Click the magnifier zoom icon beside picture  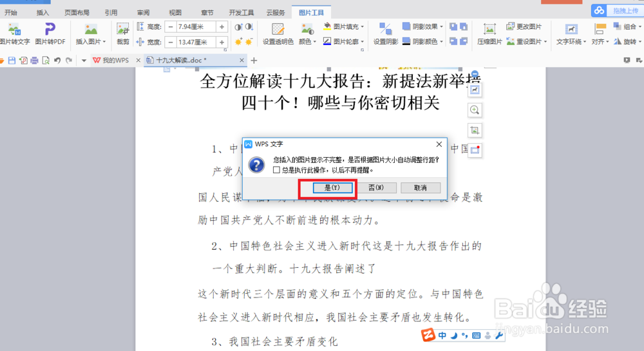click(x=475, y=110)
